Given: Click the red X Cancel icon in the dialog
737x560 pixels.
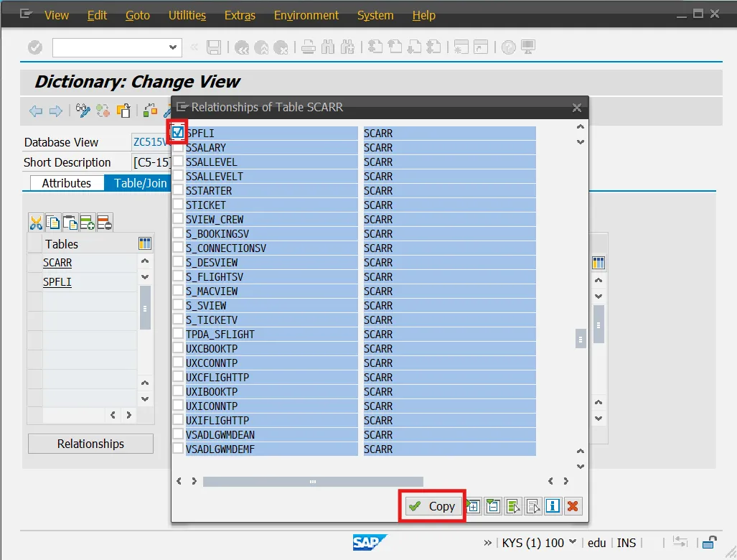Looking at the screenshot, I should (573, 506).
